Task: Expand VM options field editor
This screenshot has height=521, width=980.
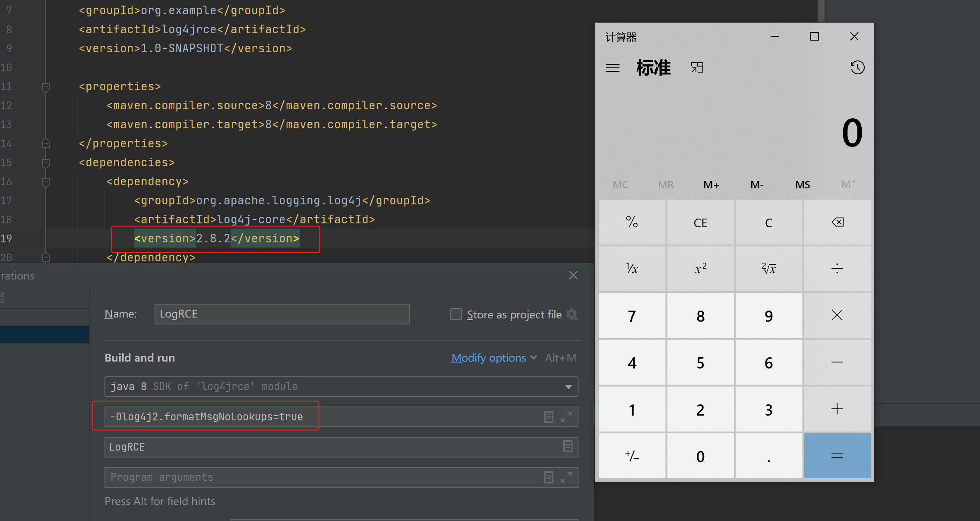Action: (566, 417)
